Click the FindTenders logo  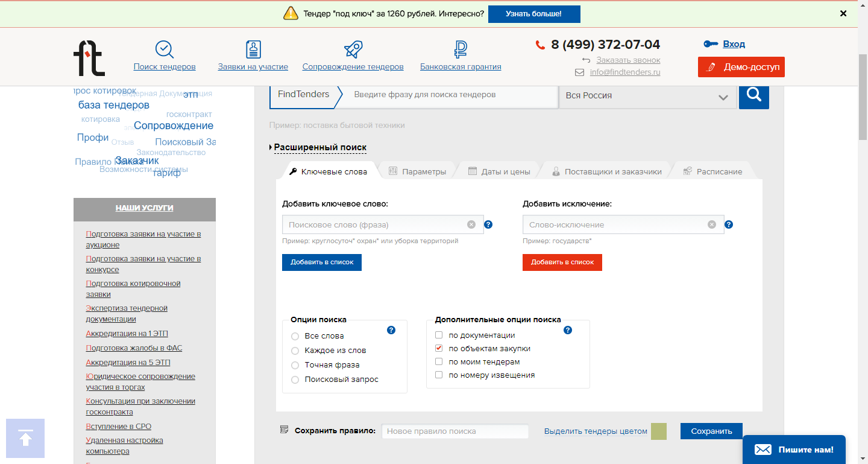pyautogui.click(x=89, y=58)
